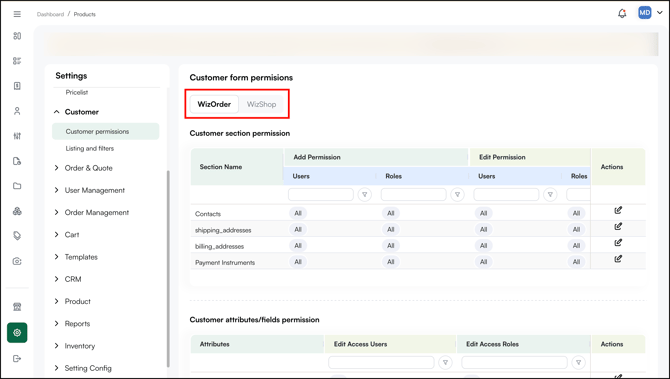Open filter icon for Edit Access Users
The image size is (670, 379).
pyautogui.click(x=445, y=362)
